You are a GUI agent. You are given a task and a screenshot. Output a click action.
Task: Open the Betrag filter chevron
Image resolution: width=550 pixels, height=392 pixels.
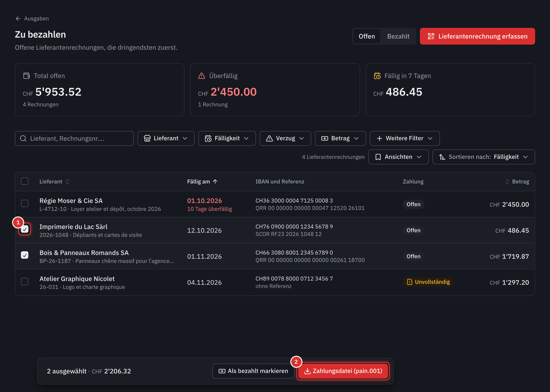click(356, 138)
